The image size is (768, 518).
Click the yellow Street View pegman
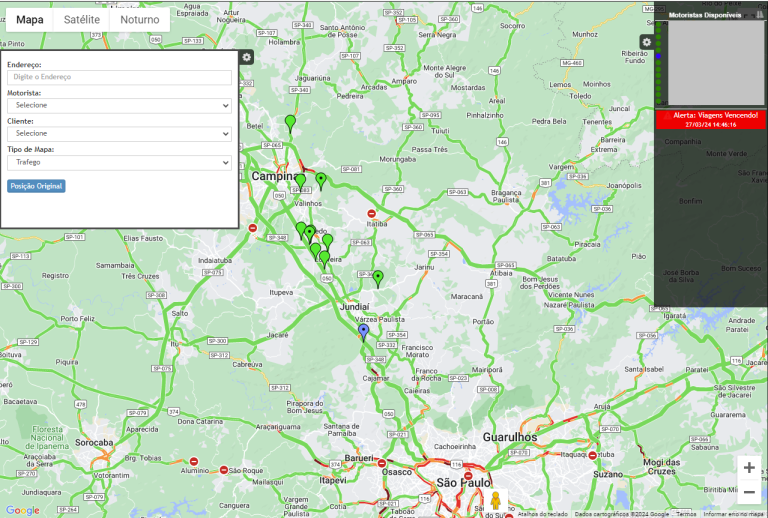495,499
